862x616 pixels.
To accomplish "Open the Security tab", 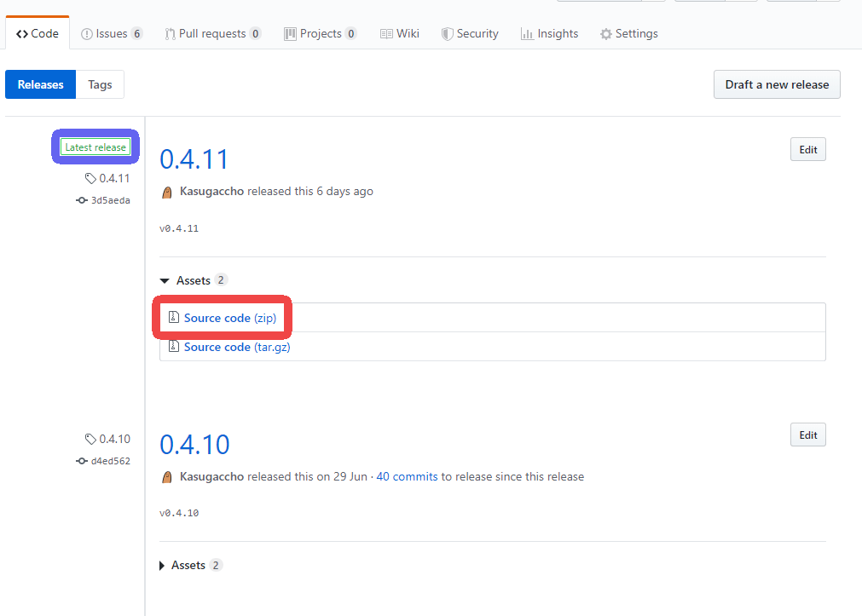I will (x=469, y=34).
